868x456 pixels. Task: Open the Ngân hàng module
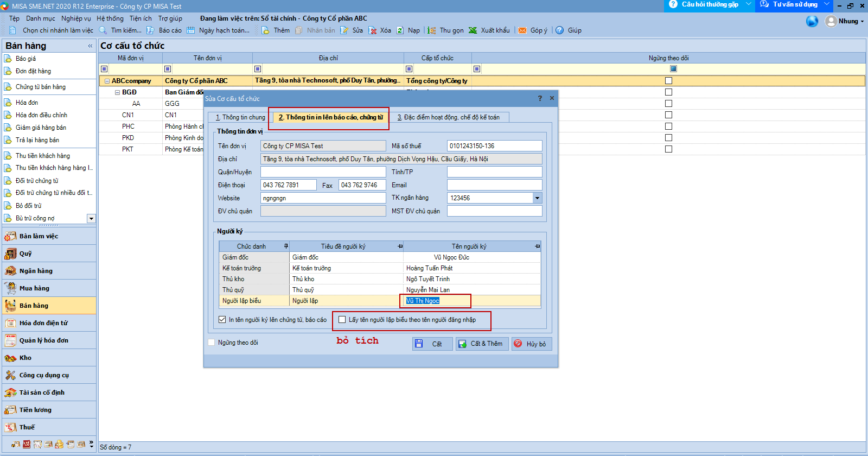[49, 271]
